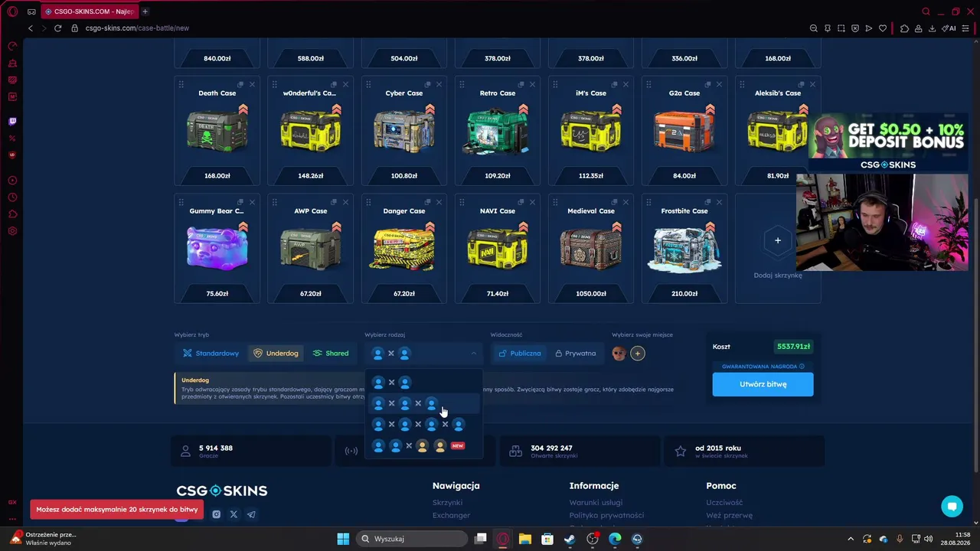Open the taskbar clock and date
Viewport: 980px width, 551px height.
(x=955, y=539)
